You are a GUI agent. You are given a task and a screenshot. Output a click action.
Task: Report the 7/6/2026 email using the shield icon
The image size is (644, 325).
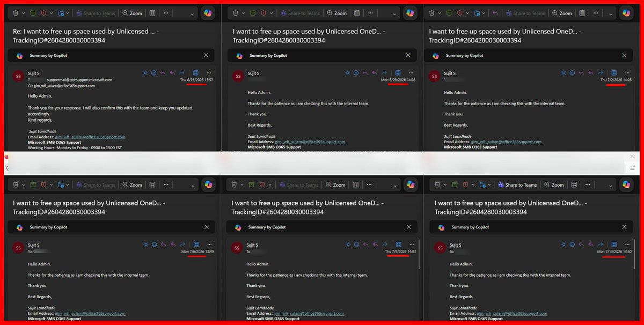43,184
